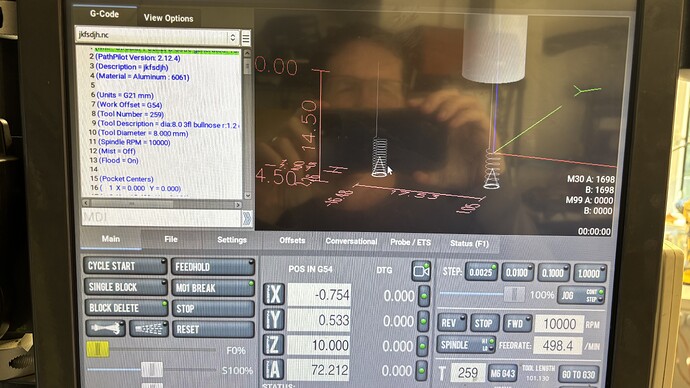The image size is (690, 388).
Task: Click spindle FWD button
Action: coord(517,324)
